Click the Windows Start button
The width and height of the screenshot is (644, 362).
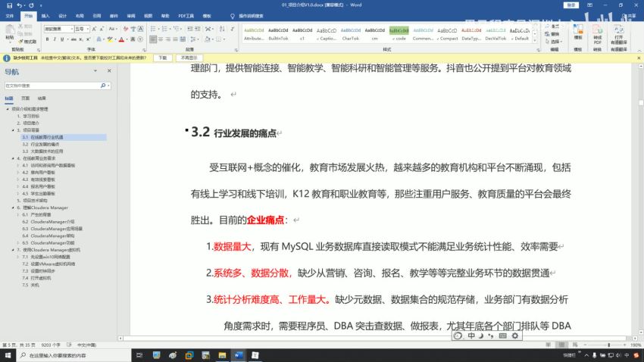pos(8,355)
